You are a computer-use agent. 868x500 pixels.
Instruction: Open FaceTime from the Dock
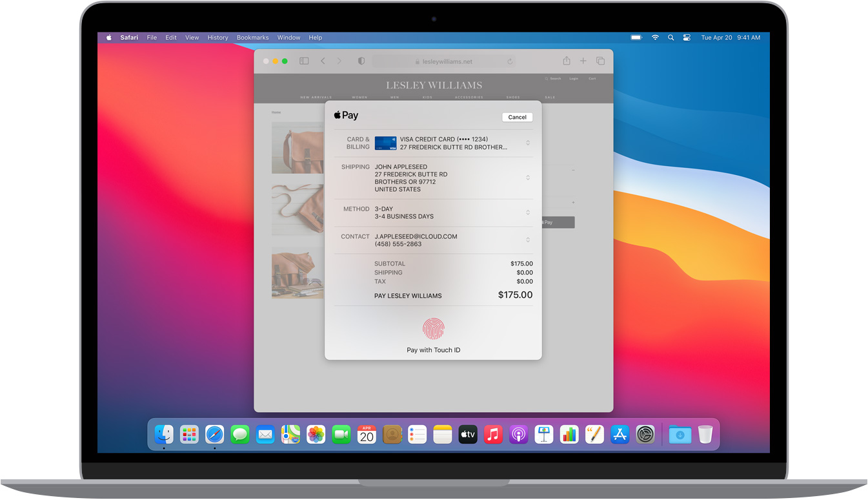(341, 434)
